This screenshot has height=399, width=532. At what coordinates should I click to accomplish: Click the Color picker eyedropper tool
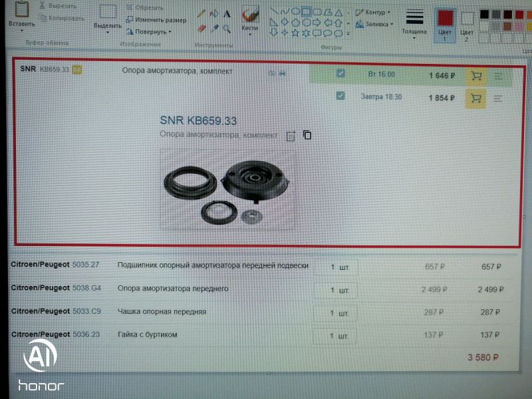(x=214, y=29)
